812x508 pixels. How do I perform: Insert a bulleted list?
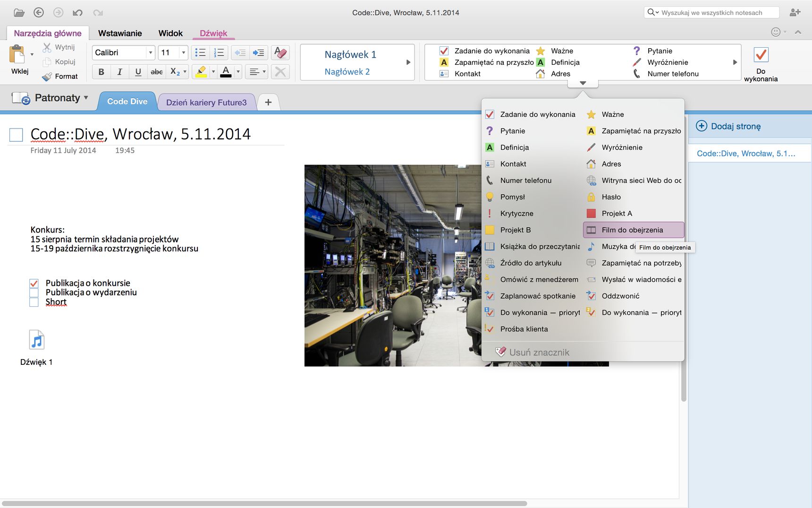pos(200,52)
